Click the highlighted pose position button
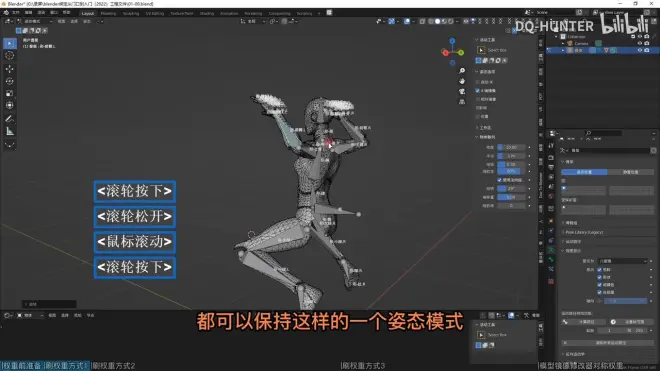This screenshot has height=371, width=660. point(584,172)
